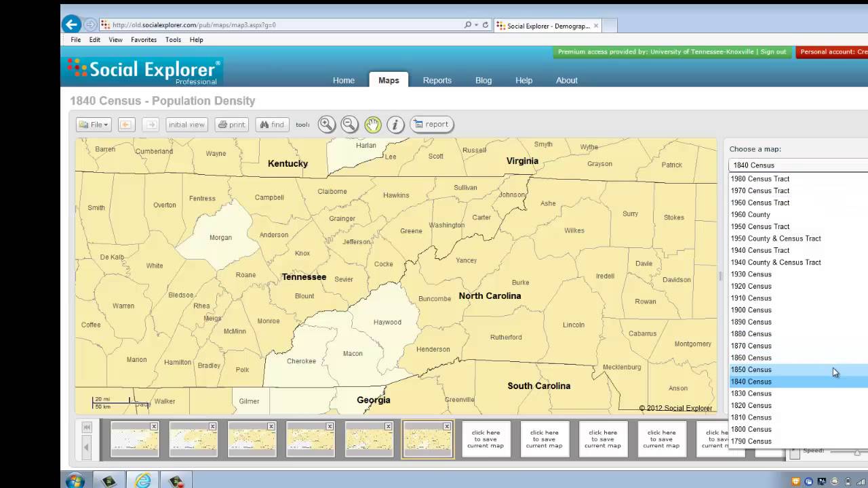Switch to the Maps site tab
This screenshot has width=868, height=488.
(389, 80)
